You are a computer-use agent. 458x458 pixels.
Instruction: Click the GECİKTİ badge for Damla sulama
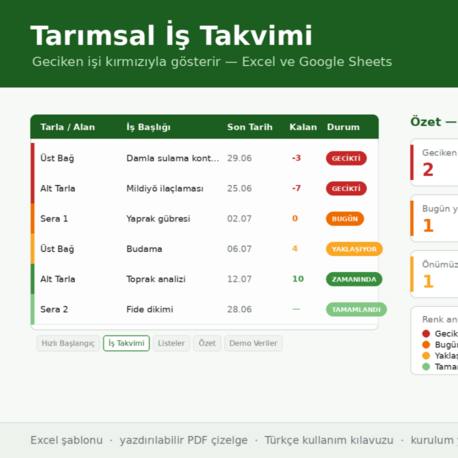click(346, 158)
